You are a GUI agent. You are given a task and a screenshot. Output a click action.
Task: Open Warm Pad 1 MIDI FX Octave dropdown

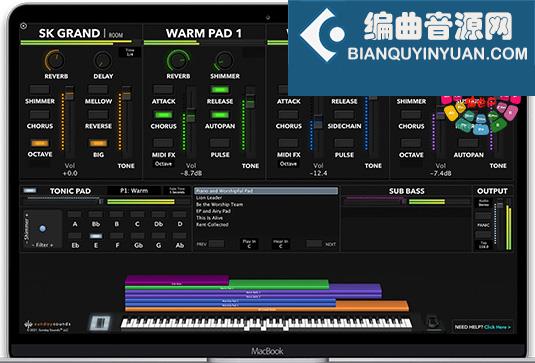tap(163, 164)
